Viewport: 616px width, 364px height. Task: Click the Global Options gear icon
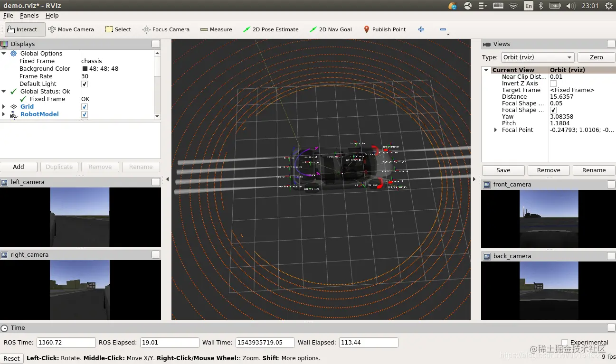point(13,54)
